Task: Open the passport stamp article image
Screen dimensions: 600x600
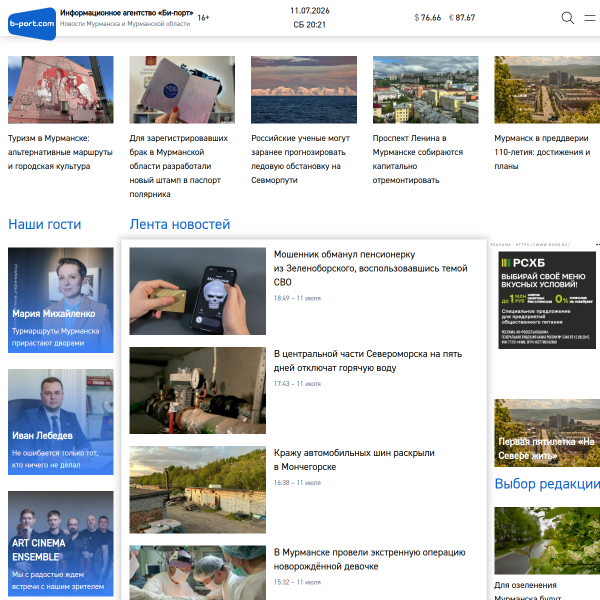Action: (x=182, y=90)
